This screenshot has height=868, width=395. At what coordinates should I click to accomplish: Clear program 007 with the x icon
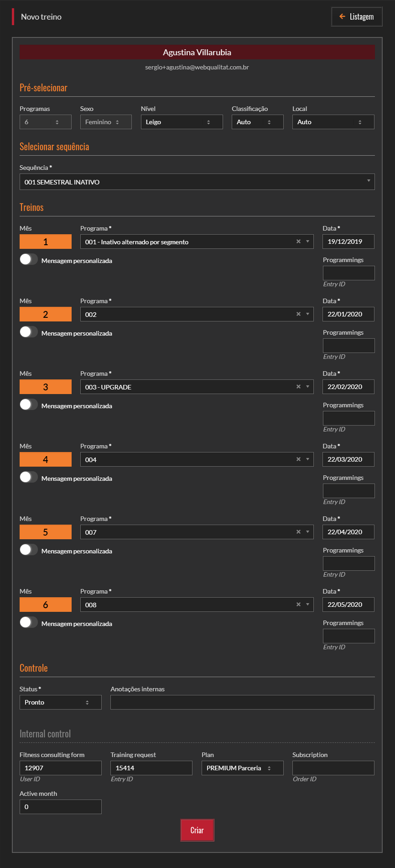pos(298,532)
